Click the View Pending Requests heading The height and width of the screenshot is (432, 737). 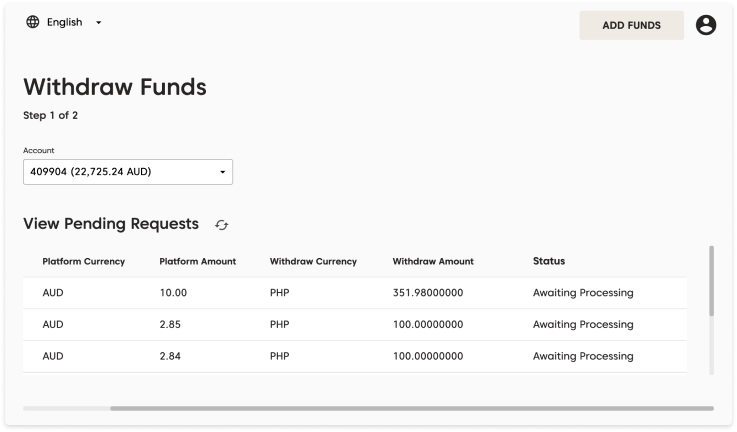pos(111,224)
